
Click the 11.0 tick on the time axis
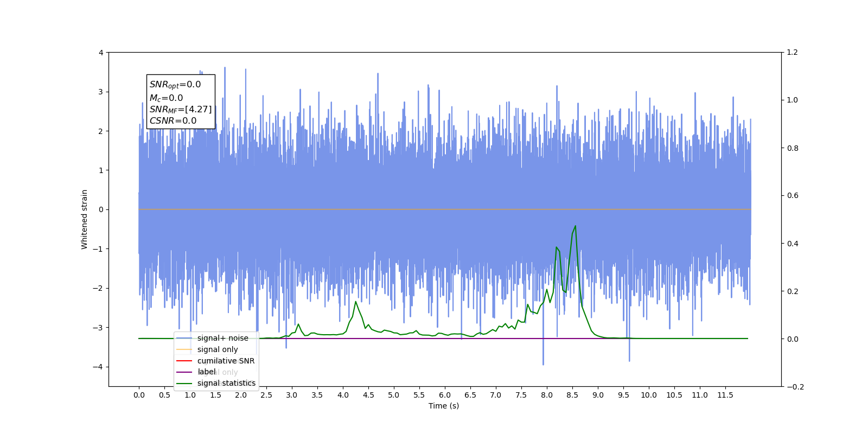(x=700, y=395)
